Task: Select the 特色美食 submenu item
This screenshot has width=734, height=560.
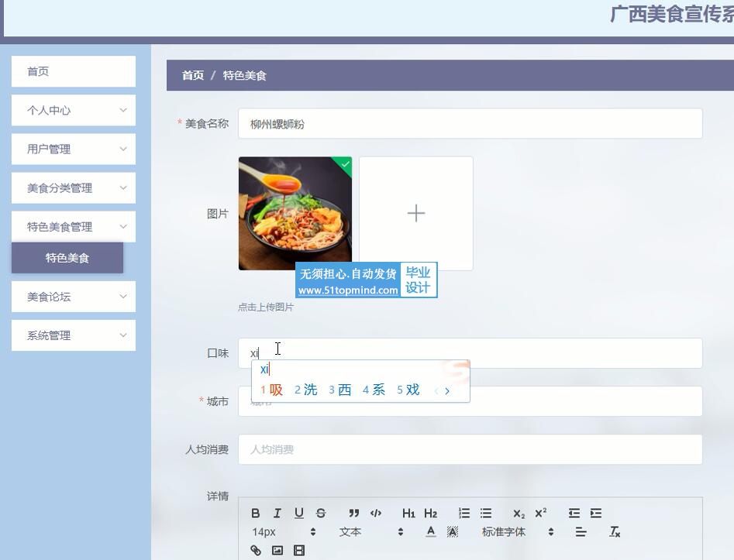Action: (67, 258)
